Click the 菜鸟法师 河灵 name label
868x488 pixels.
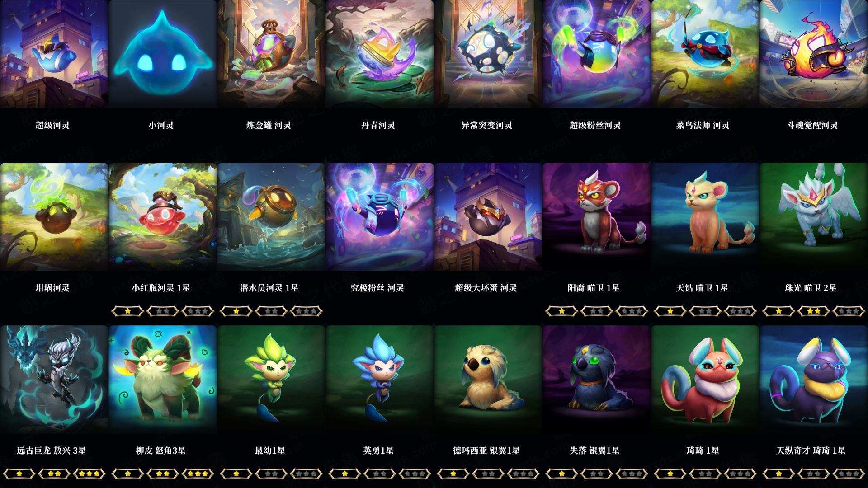[703, 125]
